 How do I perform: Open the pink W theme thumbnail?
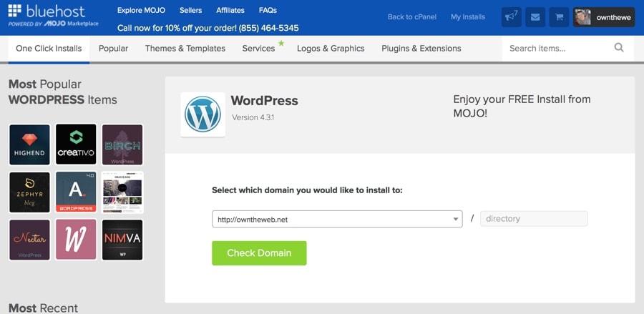click(x=76, y=240)
